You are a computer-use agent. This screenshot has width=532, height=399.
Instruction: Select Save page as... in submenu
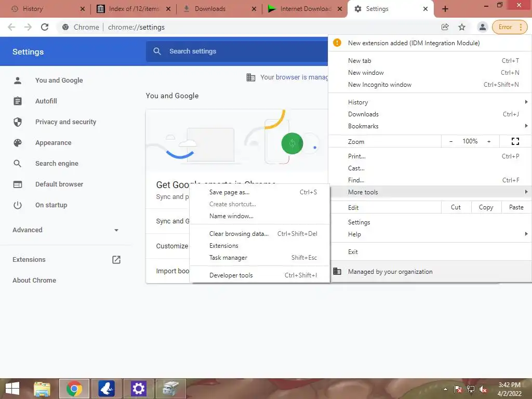[x=260, y=192]
